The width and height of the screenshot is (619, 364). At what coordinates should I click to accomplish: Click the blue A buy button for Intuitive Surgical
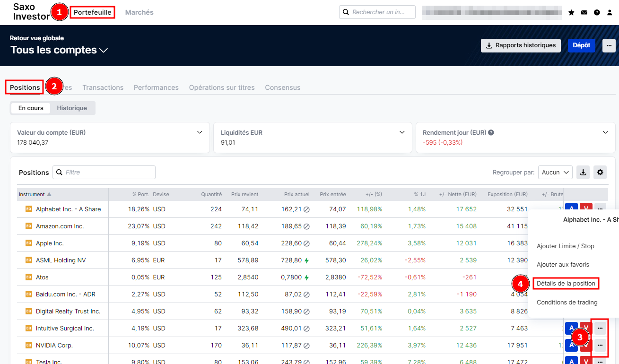(572, 328)
